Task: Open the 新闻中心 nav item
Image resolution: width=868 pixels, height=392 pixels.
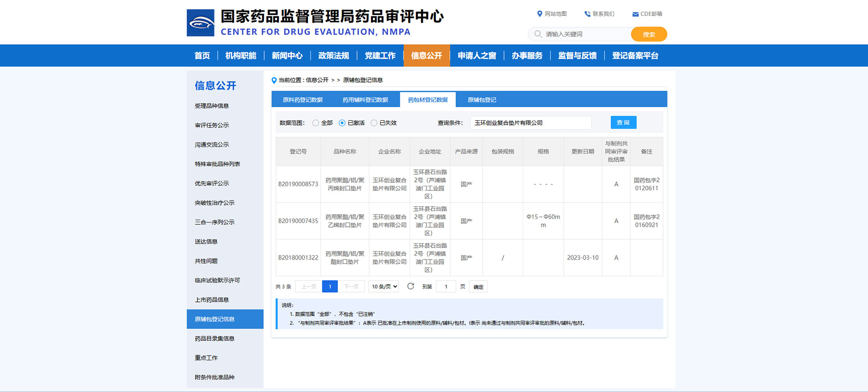Action: (287, 56)
